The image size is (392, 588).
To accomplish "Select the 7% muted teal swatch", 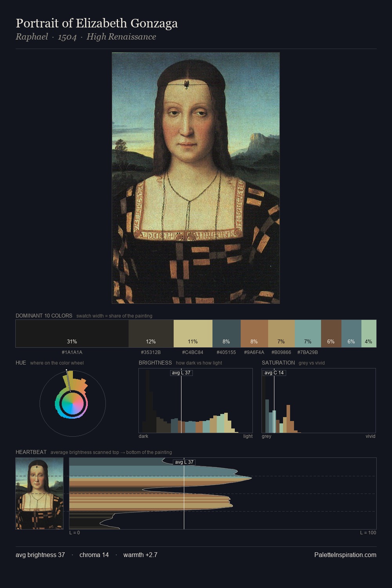I will (308, 334).
